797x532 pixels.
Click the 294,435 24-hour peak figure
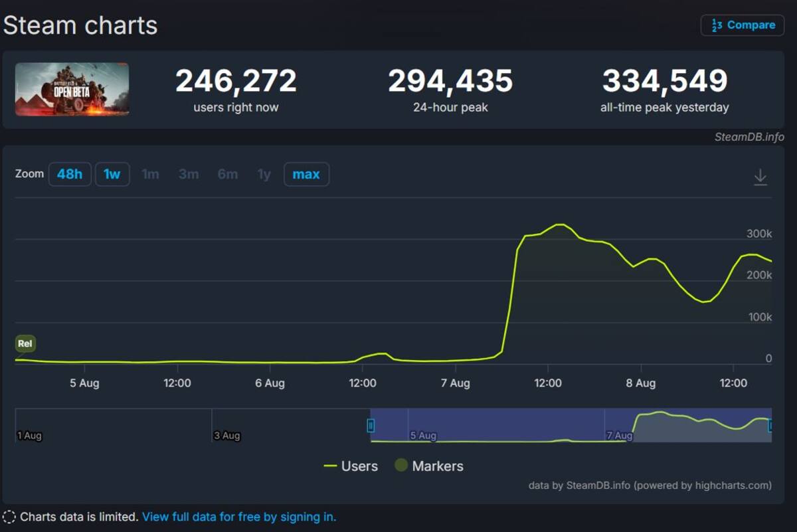point(450,81)
